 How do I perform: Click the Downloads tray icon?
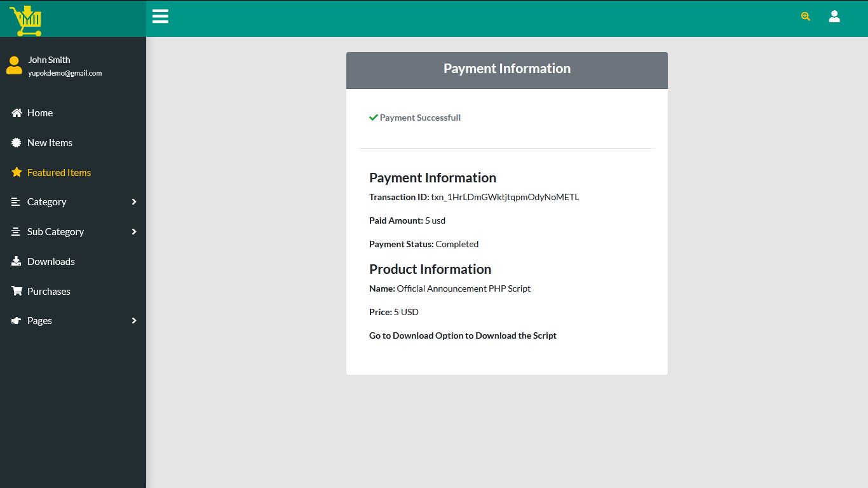[x=17, y=262]
